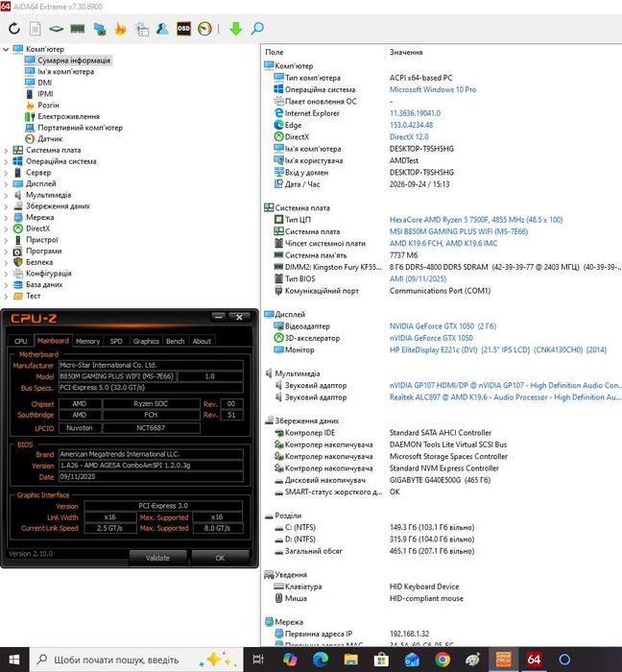
Task: Switch to the SPD tab in CPU-Z
Action: coord(116,341)
